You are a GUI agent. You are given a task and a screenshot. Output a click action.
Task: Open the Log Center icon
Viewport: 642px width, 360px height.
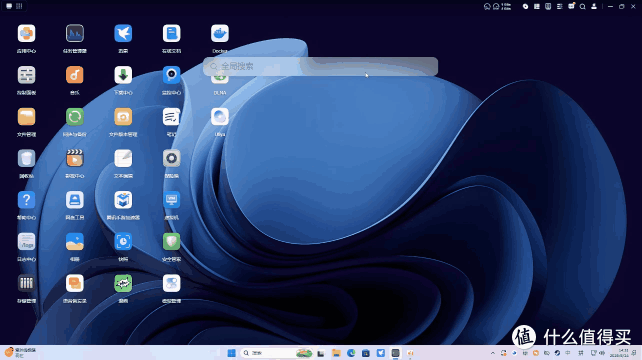26,242
